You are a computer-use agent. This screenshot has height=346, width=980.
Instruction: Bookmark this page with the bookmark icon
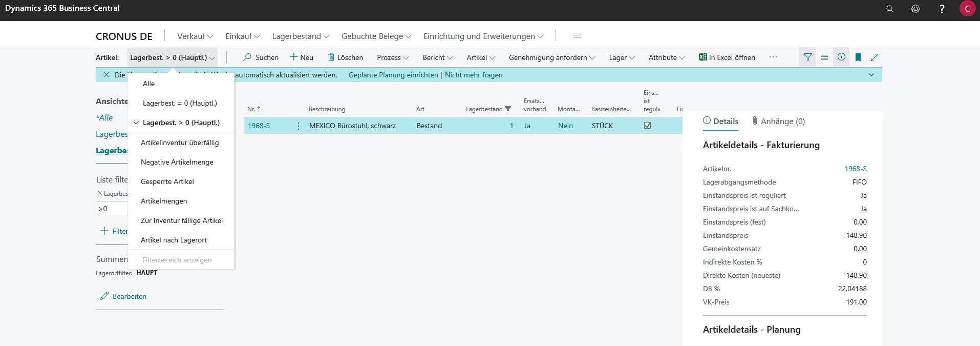coord(858,57)
